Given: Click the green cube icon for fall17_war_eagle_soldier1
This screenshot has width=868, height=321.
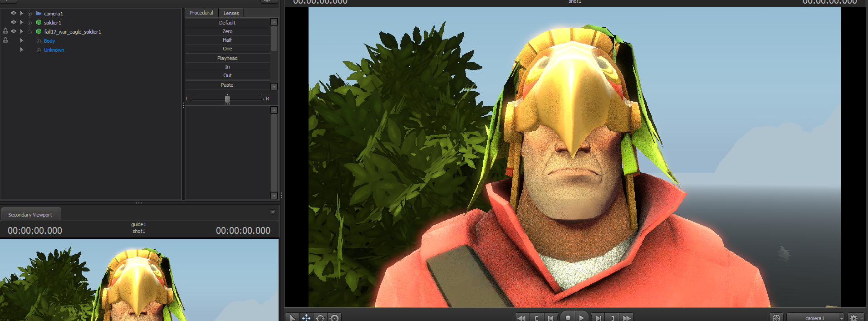Looking at the screenshot, I should pyautogui.click(x=39, y=31).
